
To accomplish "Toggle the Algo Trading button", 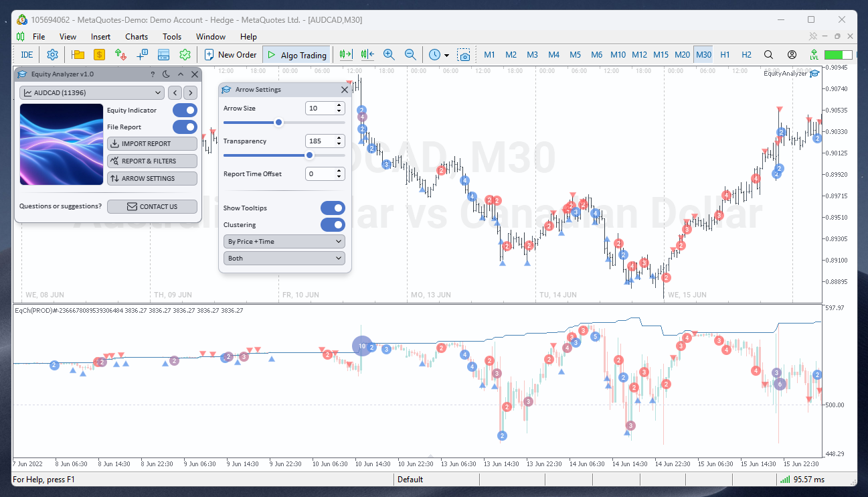I will [296, 55].
